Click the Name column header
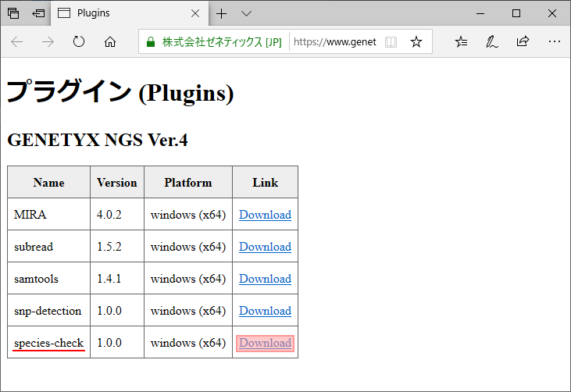Screen dimensions: 571x392 coord(48,183)
